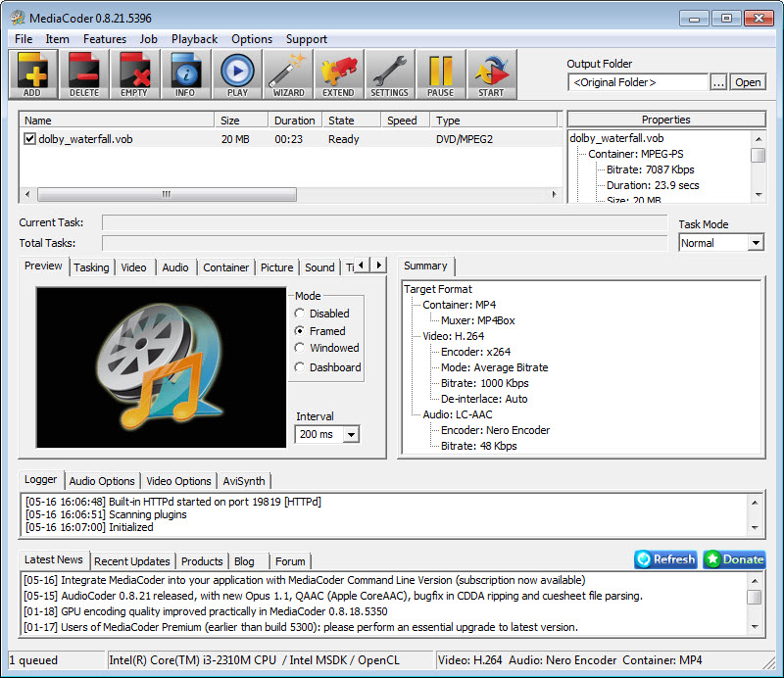The width and height of the screenshot is (784, 678).
Task: Click the MediaCoder title bar app icon
Action: tap(18, 18)
